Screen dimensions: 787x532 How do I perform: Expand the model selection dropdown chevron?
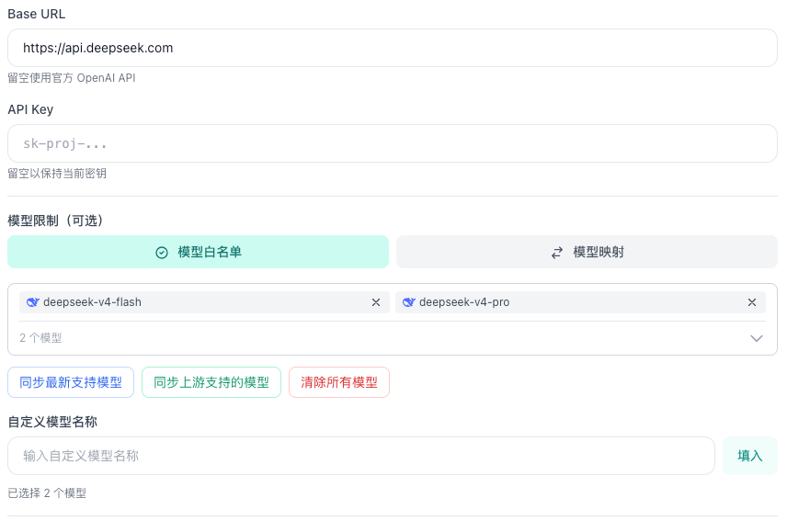[757, 338]
